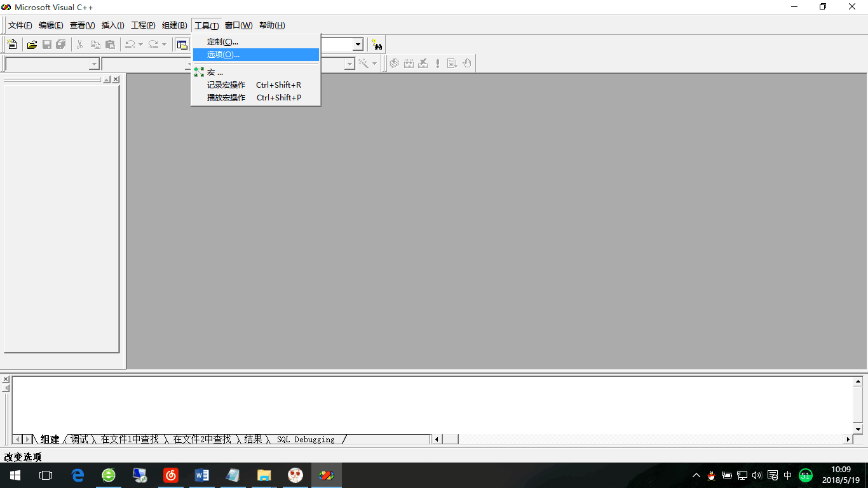The height and width of the screenshot is (488, 868).
Task: Click the Insert Breakpoint hand icon
Action: (467, 64)
